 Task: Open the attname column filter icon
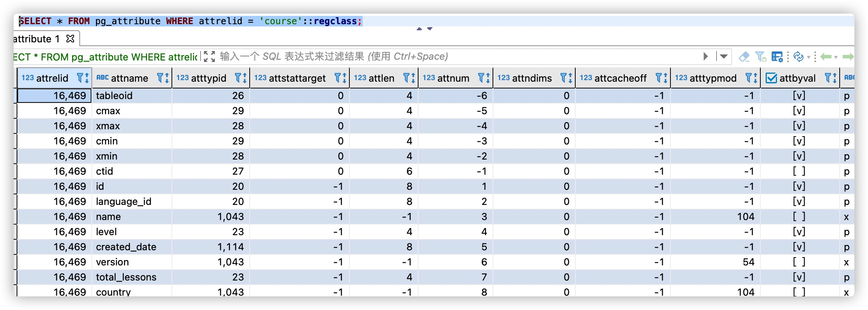[x=160, y=78]
